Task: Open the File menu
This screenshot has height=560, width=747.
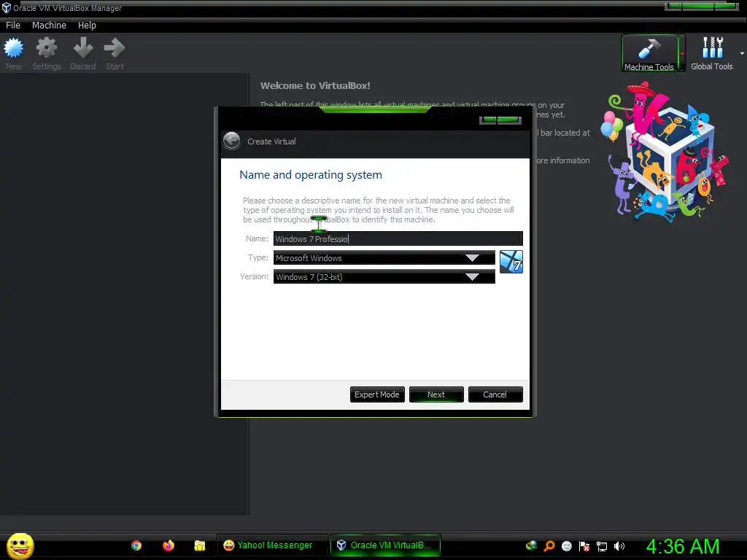Action: point(13,26)
